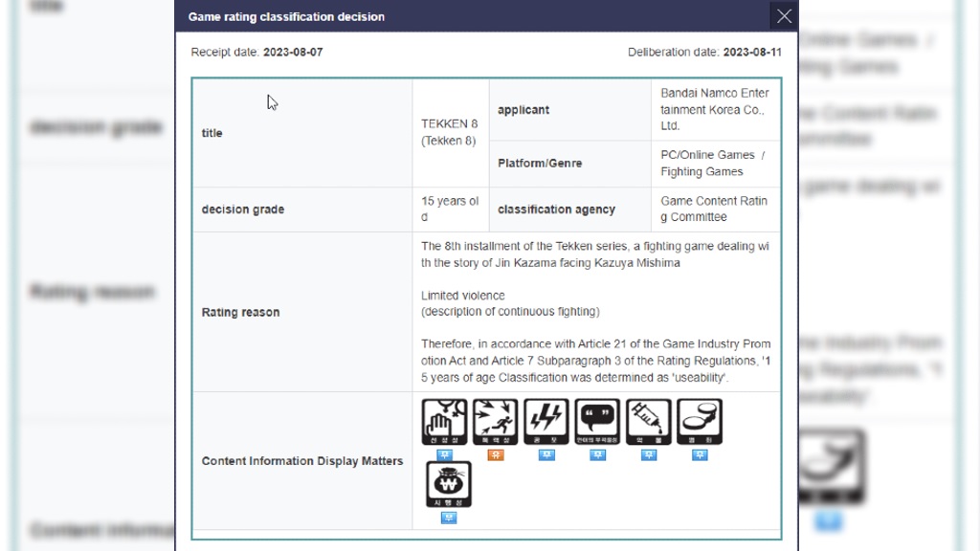
Task: Click the drugs content icon with syringe
Action: pyautogui.click(x=649, y=422)
